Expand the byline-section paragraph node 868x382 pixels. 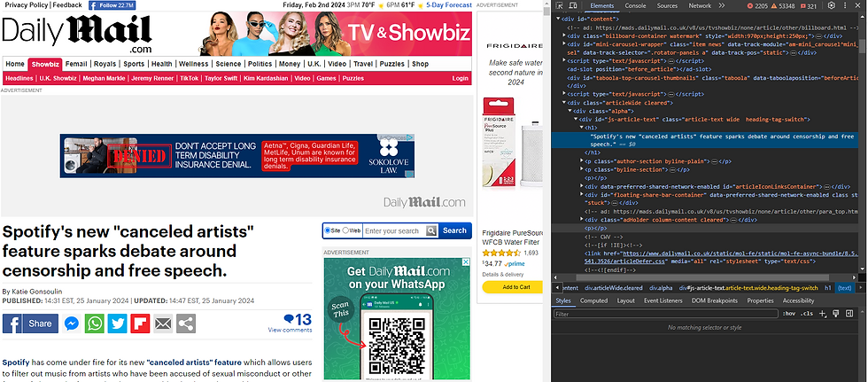click(582, 170)
